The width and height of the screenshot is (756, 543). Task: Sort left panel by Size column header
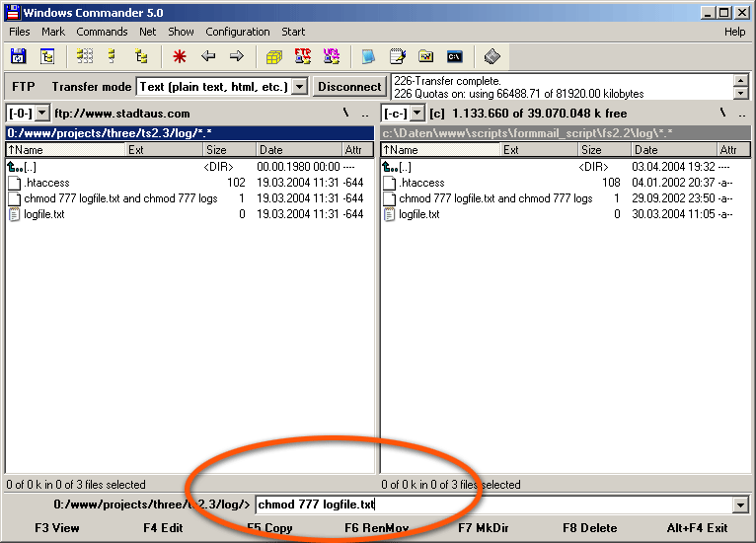point(230,150)
